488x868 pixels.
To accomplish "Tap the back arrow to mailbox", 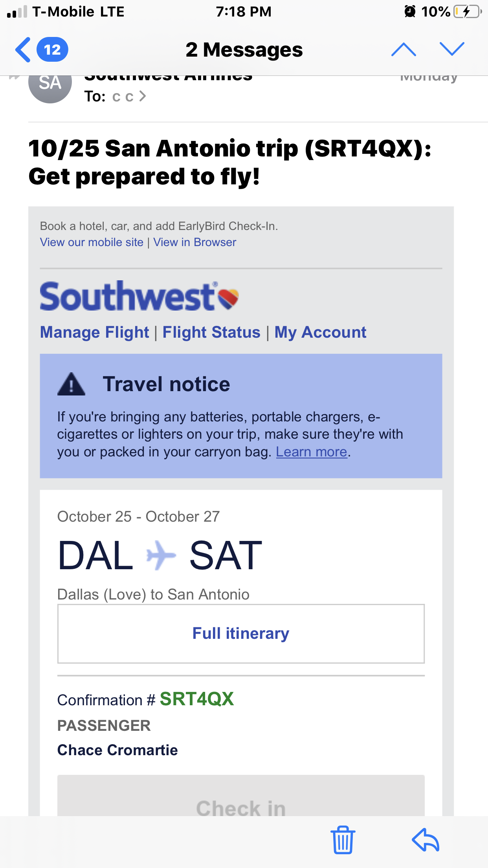I will click(23, 50).
